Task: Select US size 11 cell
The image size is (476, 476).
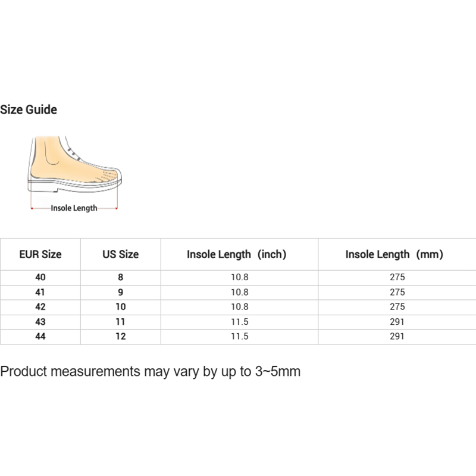Action: [x=121, y=322]
